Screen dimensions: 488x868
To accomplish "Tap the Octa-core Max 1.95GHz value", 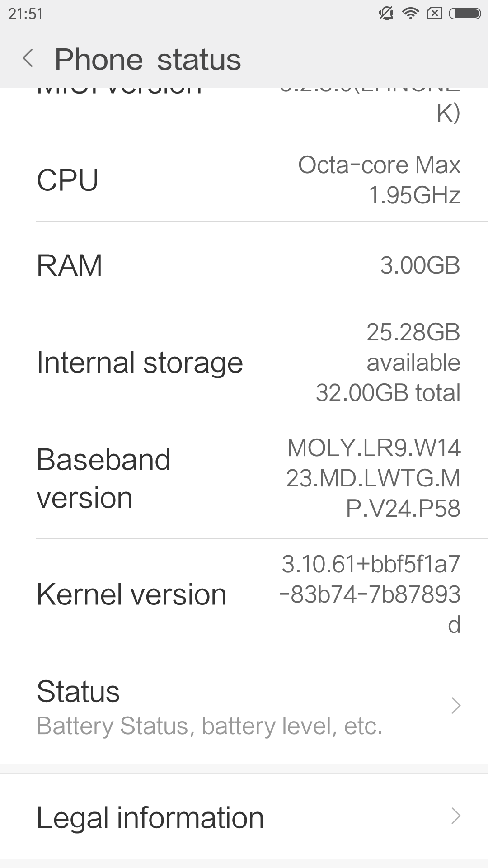I will tap(379, 179).
